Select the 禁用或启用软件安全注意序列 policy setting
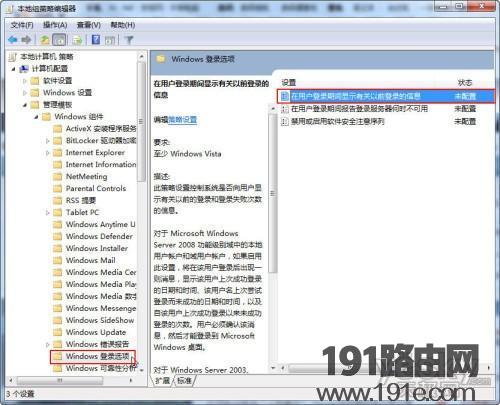This screenshot has width=500, height=405. (x=337, y=122)
